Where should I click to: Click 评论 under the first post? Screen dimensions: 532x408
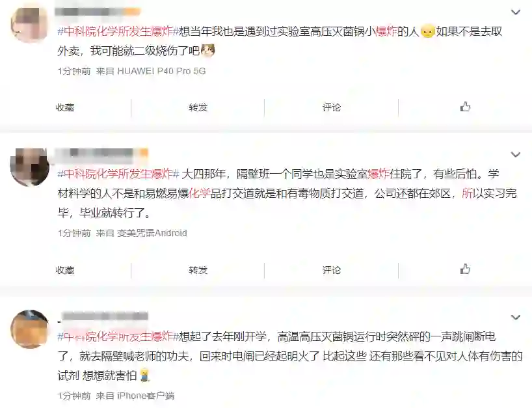click(332, 107)
